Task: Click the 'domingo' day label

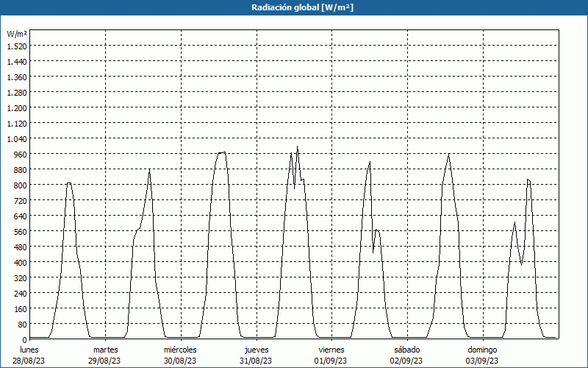Action: click(482, 350)
